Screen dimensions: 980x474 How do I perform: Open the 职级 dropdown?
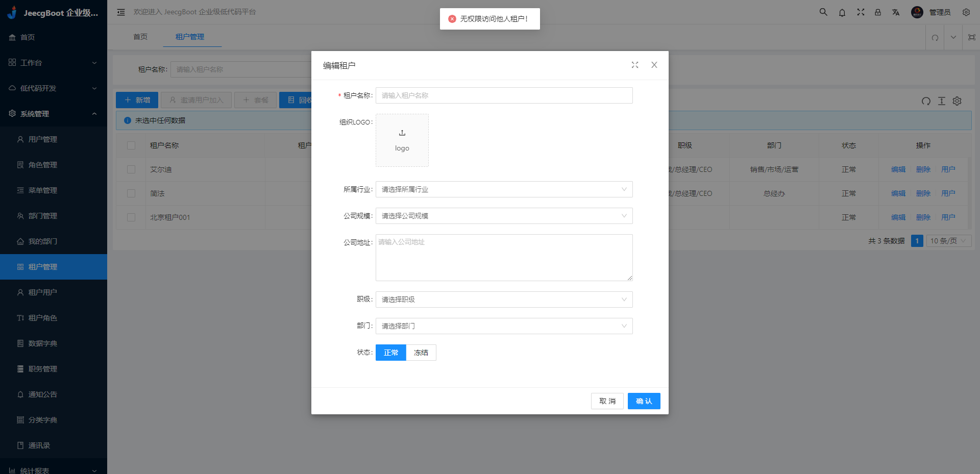(x=504, y=300)
